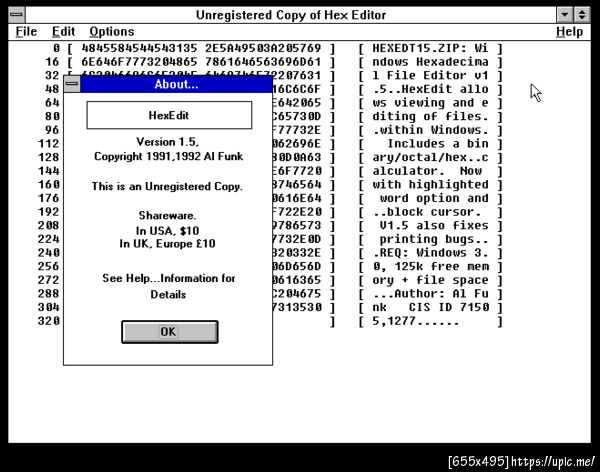This screenshot has height=472, width=600.
Task: Click the offset label 48
Action: click(x=52, y=89)
